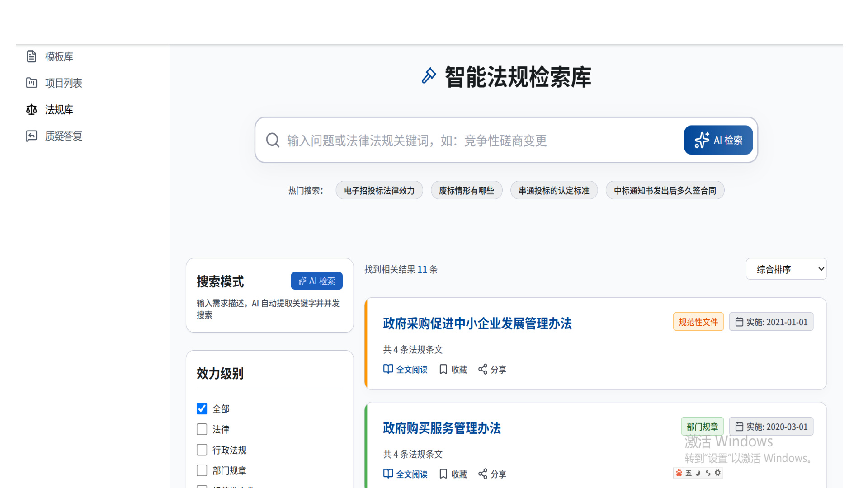Viewport: 868px width, 488px height.
Task: Click 收藏 for 政府购买服务管理办法
Action: pyautogui.click(x=453, y=474)
